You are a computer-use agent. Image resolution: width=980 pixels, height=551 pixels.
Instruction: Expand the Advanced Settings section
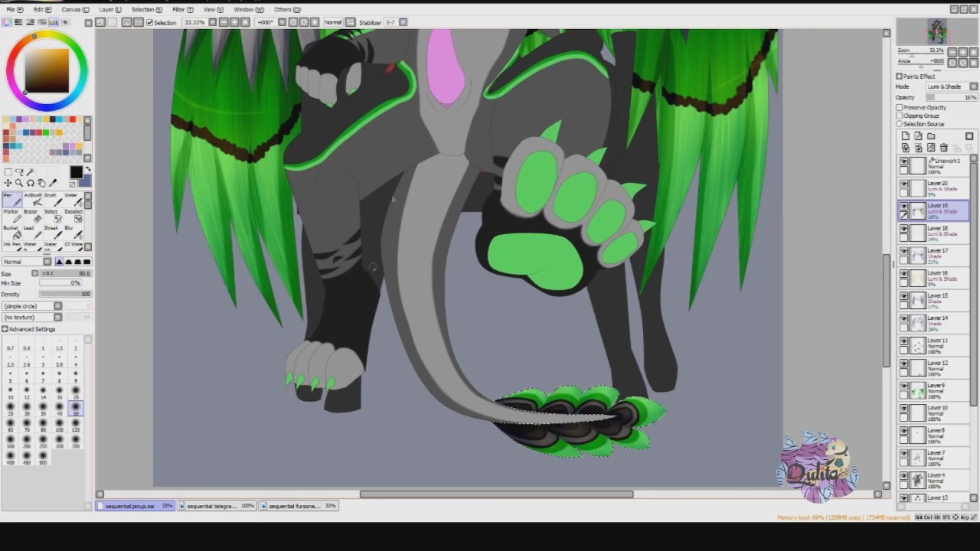coord(5,329)
